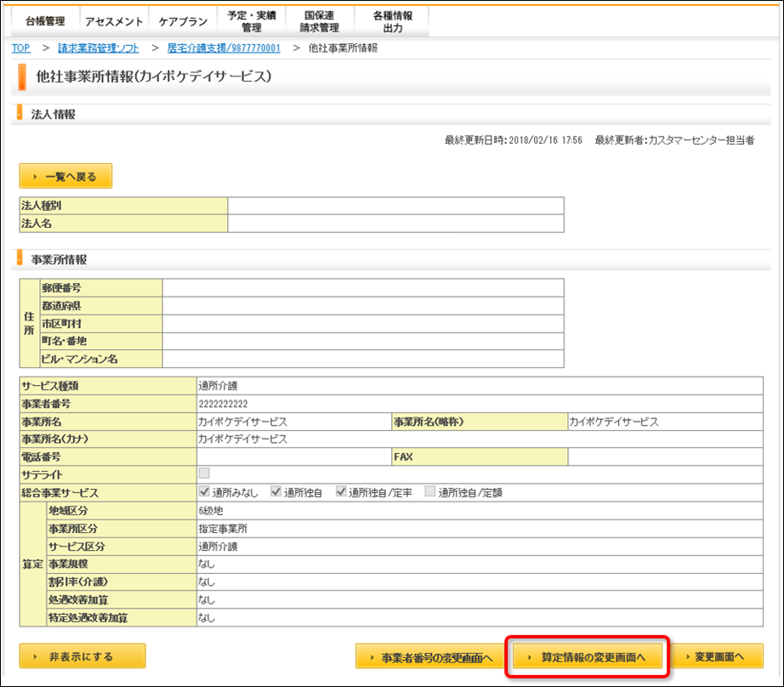
Task: Click the 法人名 label cell
Action: click(123, 224)
